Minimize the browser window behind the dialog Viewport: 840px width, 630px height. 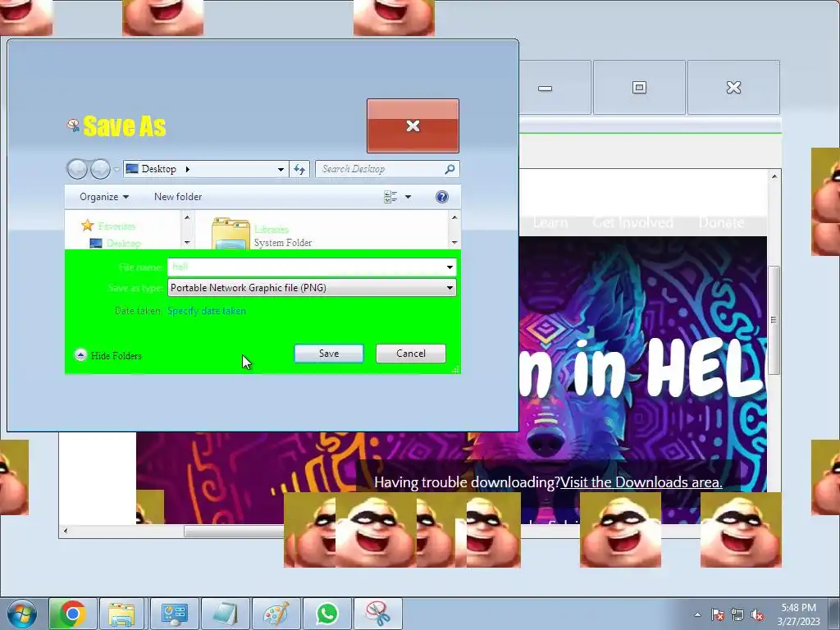tap(545, 88)
